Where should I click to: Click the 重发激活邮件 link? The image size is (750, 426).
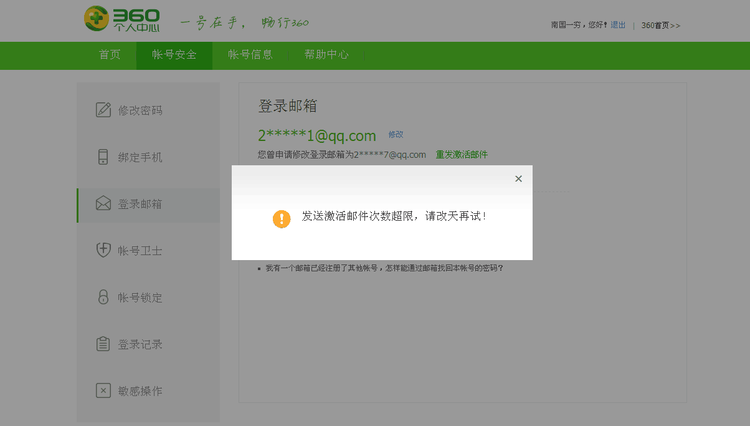pos(462,154)
